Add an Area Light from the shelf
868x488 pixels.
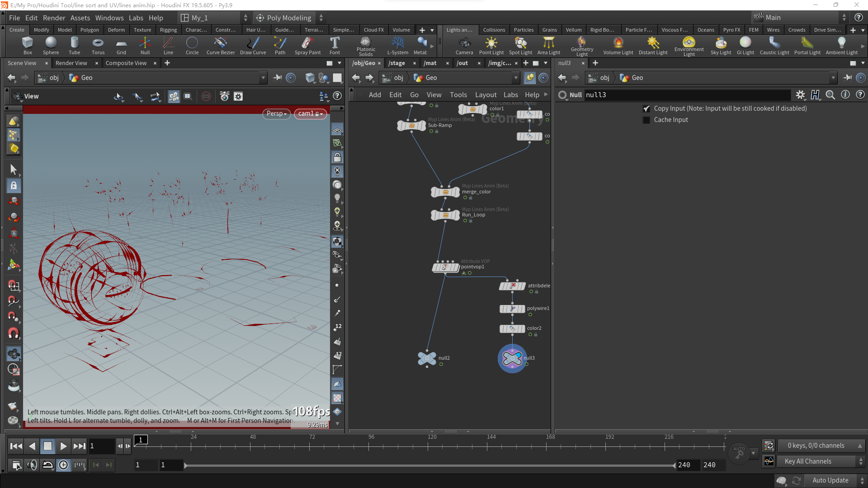548,46
